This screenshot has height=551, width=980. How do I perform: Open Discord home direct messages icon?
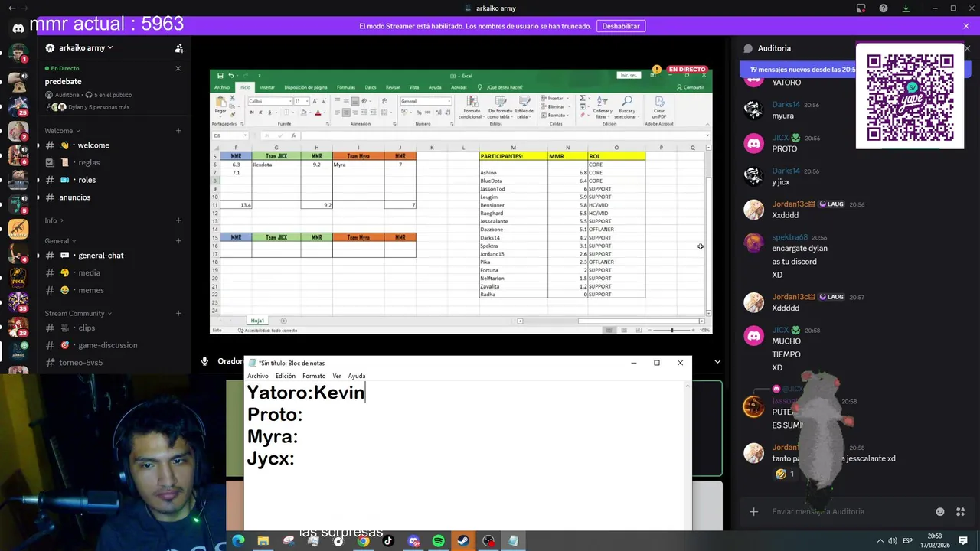(x=18, y=28)
